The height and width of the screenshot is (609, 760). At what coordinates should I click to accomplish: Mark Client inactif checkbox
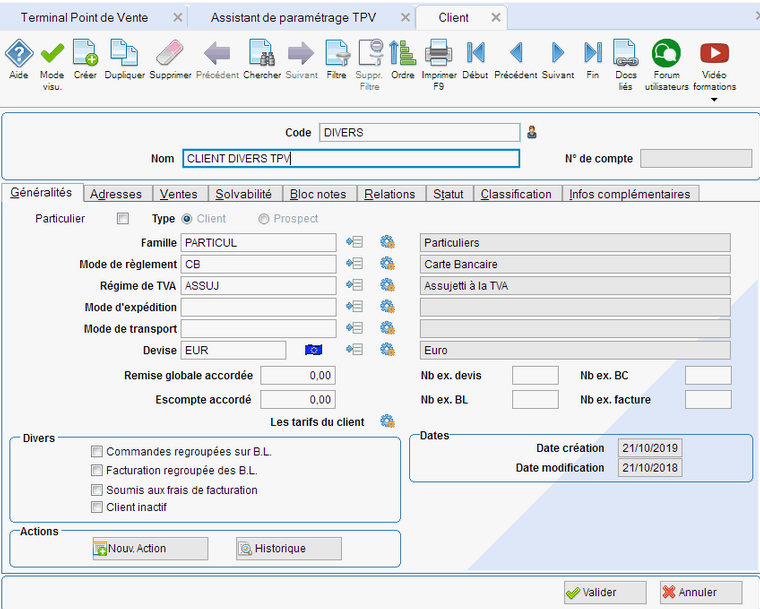pyautogui.click(x=97, y=507)
